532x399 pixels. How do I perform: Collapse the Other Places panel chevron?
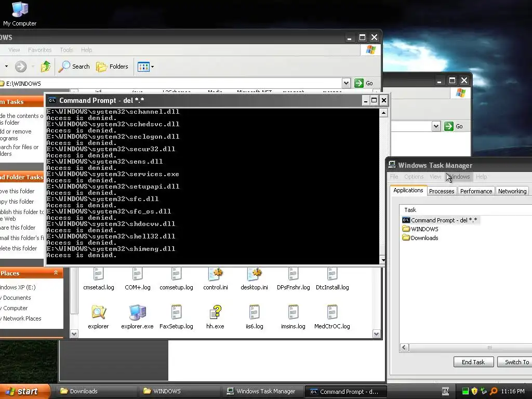[56, 273]
